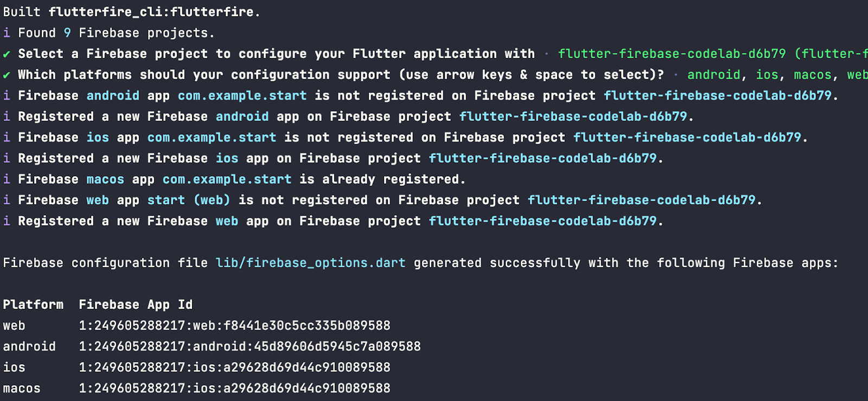Click the Firebase App Id in the ios row

click(234, 367)
